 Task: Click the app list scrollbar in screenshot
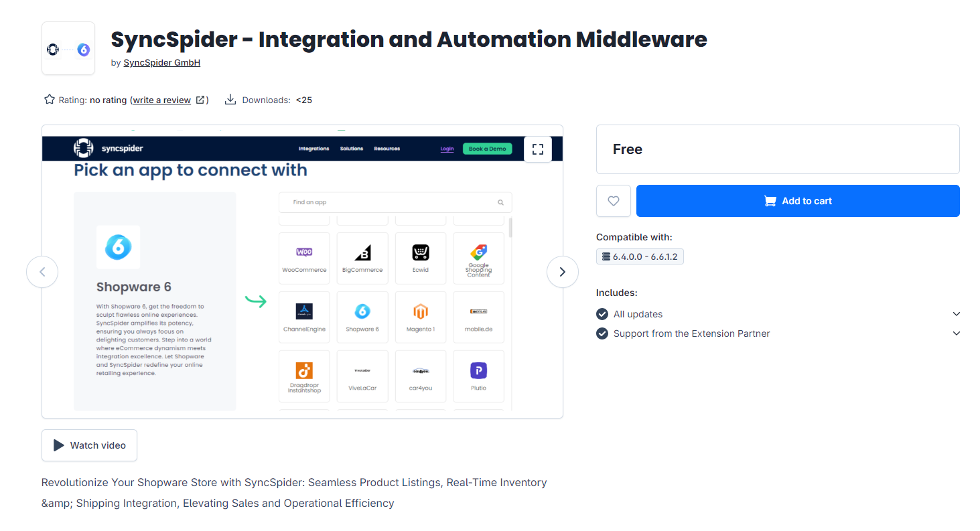511,228
